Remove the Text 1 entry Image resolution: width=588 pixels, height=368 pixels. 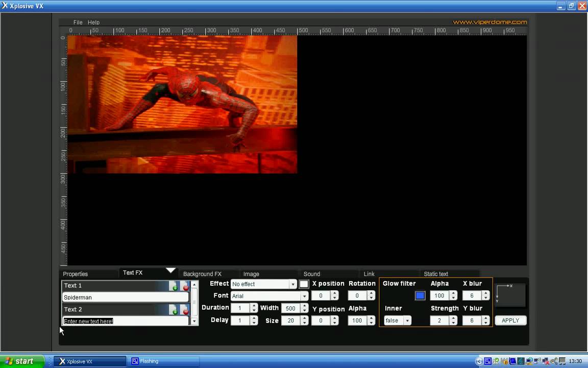point(185,286)
